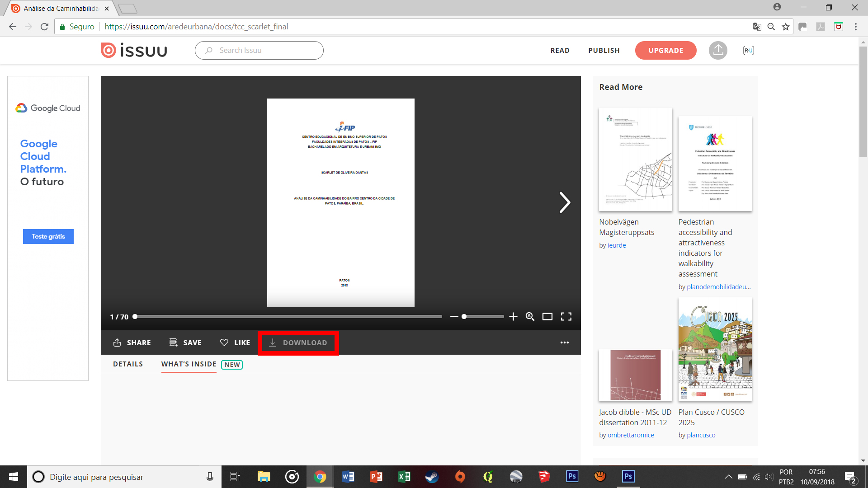
Task: Switch to the Details tab
Action: [128, 364]
